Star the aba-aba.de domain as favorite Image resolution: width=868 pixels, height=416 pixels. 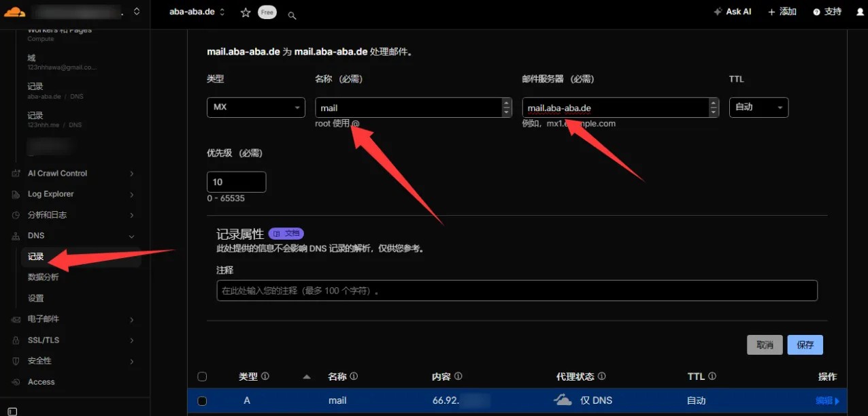[x=245, y=12]
